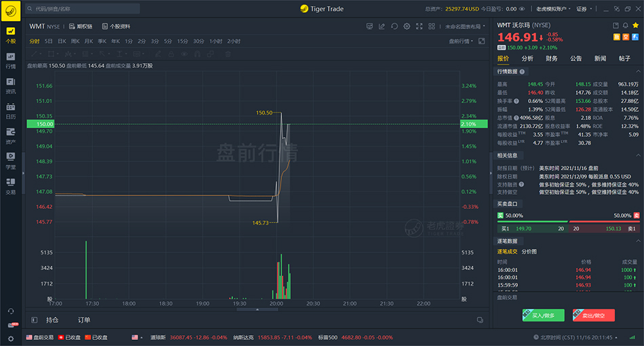Click 北京时间 clock in status bar
Screen dimensions: 644x346
pos(576,338)
